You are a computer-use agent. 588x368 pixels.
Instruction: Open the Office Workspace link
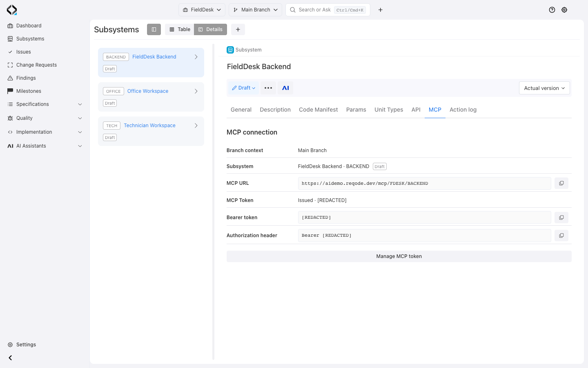tap(148, 91)
